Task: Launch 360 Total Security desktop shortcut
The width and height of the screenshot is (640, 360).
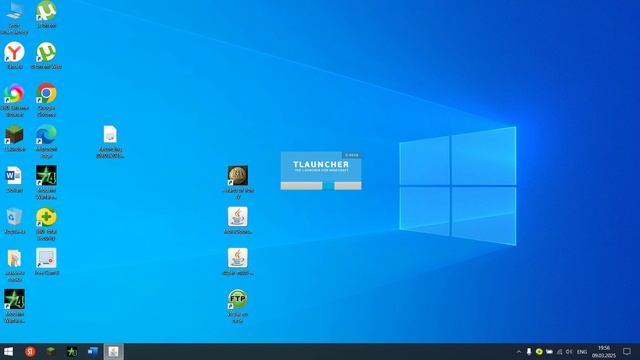Action: pyautogui.click(x=46, y=218)
